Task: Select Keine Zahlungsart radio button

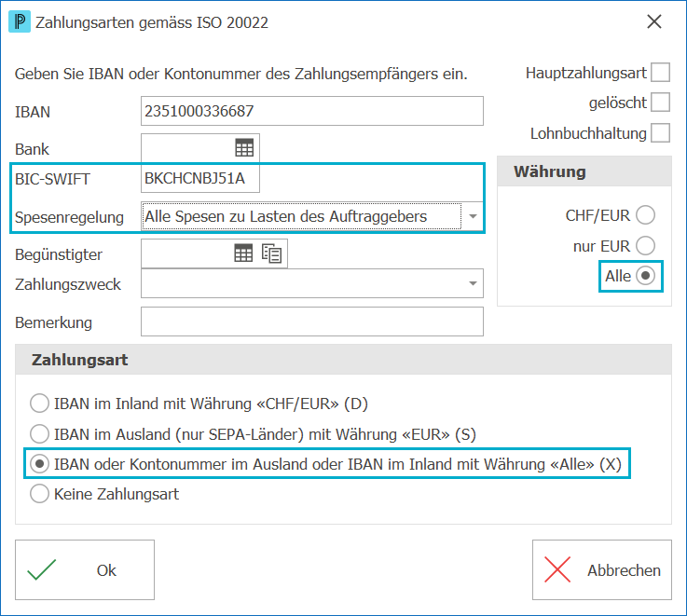Action: (39, 494)
